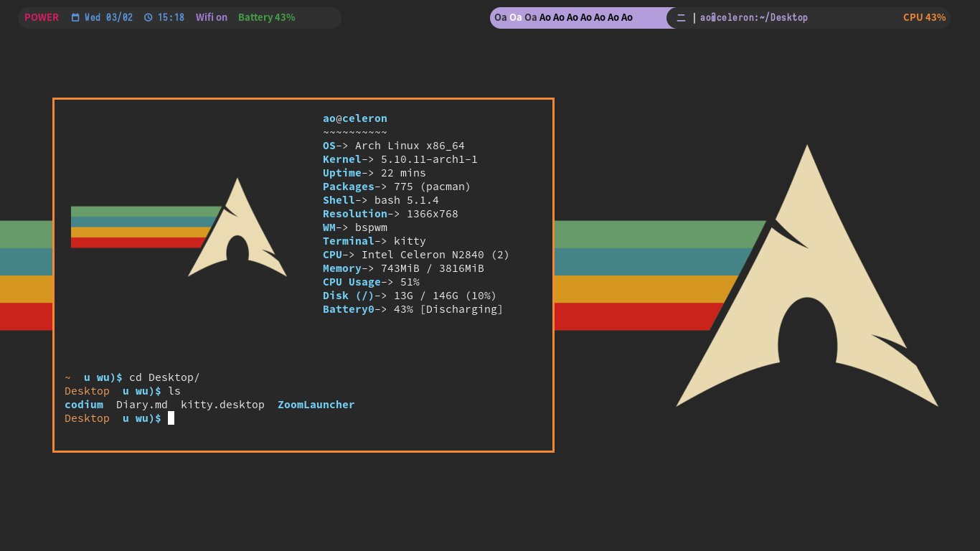Click the "ao@celeron" header in the terminal

tap(355, 118)
